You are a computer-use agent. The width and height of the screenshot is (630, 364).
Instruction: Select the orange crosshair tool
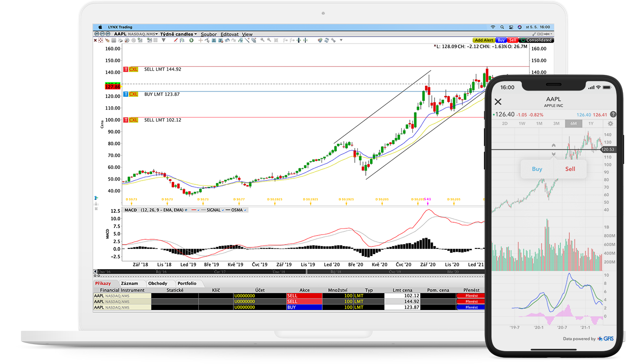coord(200,40)
